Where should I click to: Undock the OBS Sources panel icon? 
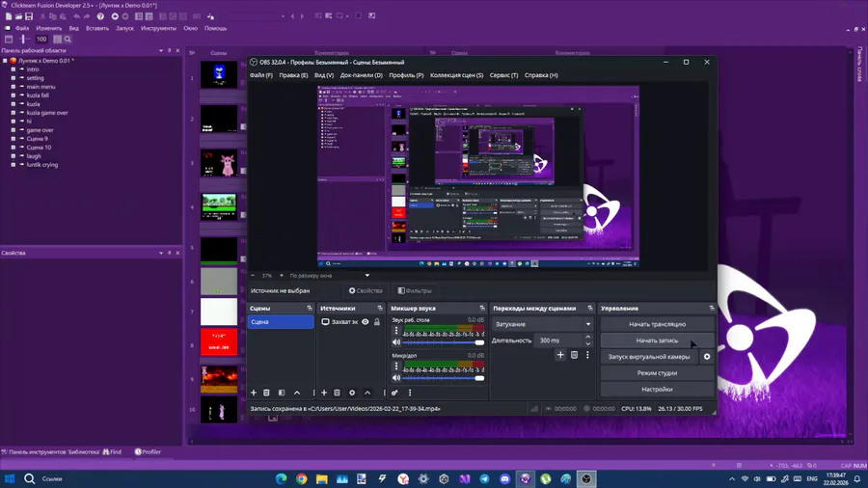(380, 309)
